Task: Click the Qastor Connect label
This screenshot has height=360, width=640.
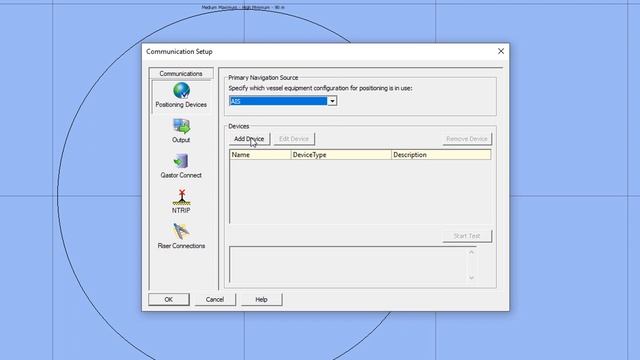Action: click(x=181, y=175)
